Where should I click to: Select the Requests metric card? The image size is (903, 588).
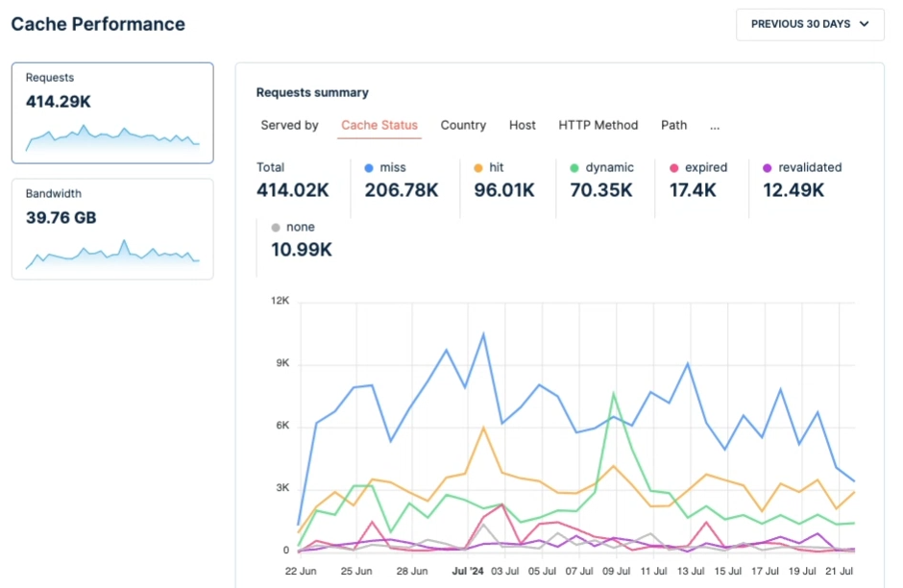tap(112, 112)
